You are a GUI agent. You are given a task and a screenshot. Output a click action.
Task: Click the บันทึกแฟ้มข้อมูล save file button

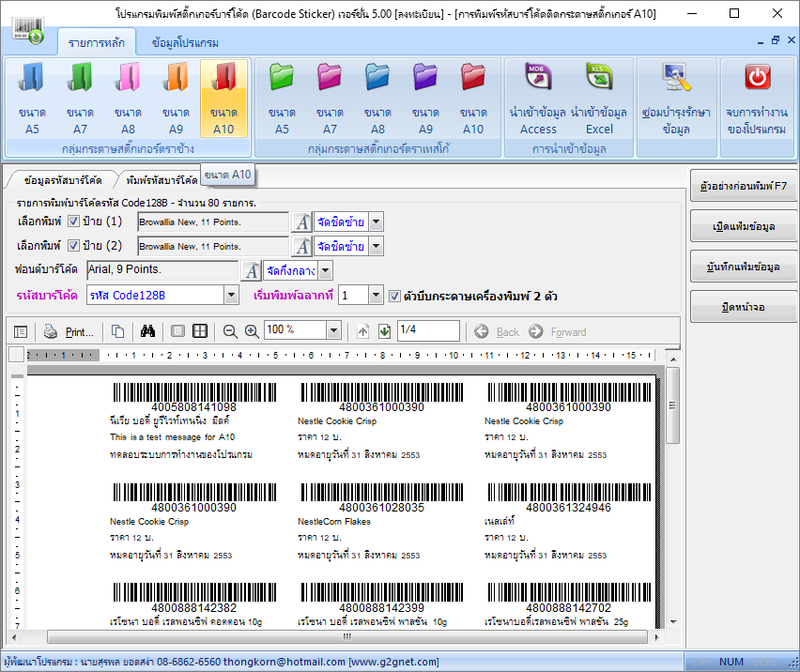744,267
